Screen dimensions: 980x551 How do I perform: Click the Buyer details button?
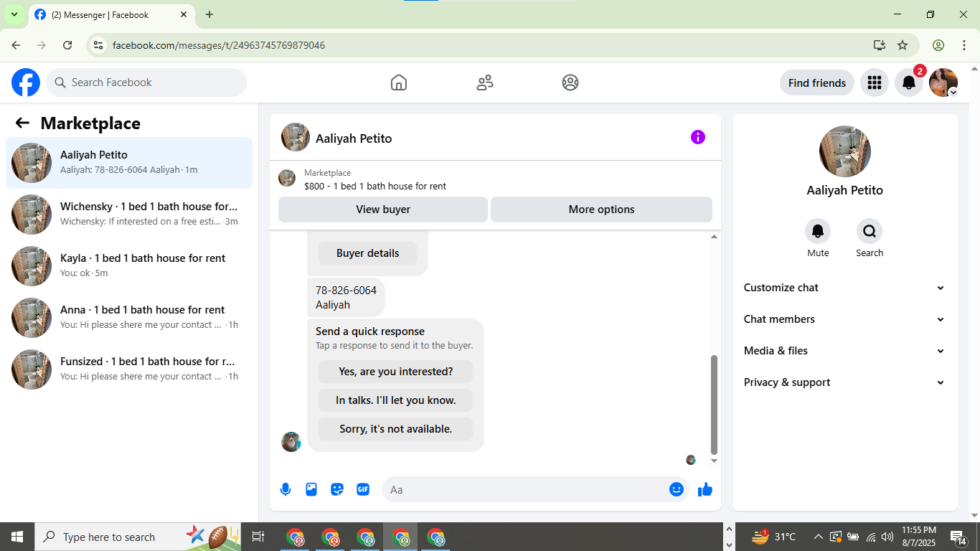click(x=367, y=253)
